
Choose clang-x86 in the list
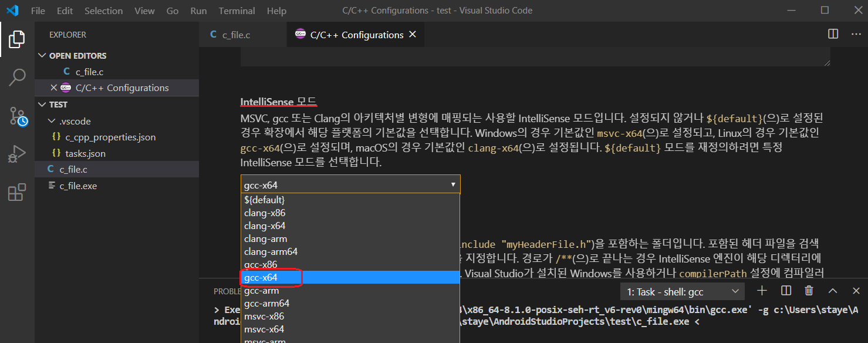coord(350,213)
